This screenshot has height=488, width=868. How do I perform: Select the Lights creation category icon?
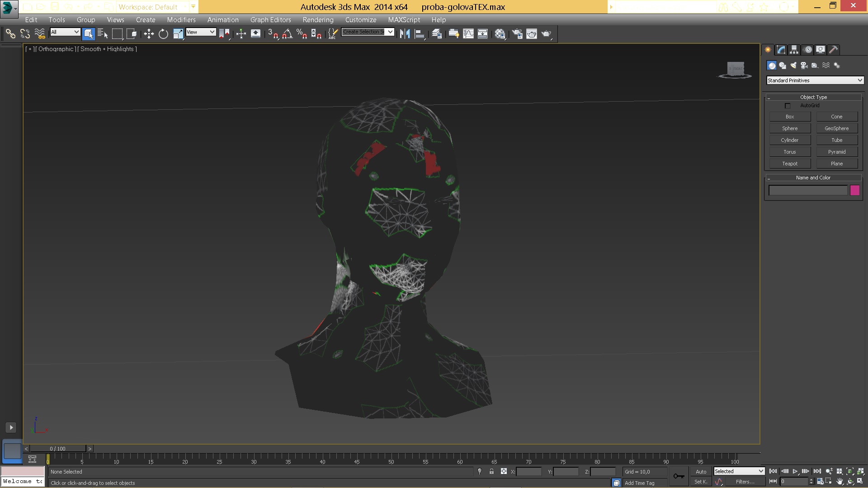(793, 66)
